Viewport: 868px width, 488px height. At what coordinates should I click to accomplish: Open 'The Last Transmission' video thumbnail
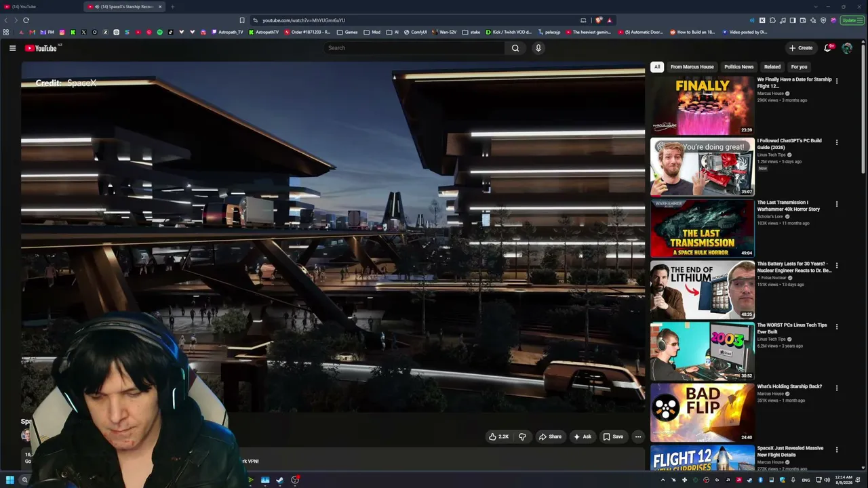pos(702,228)
